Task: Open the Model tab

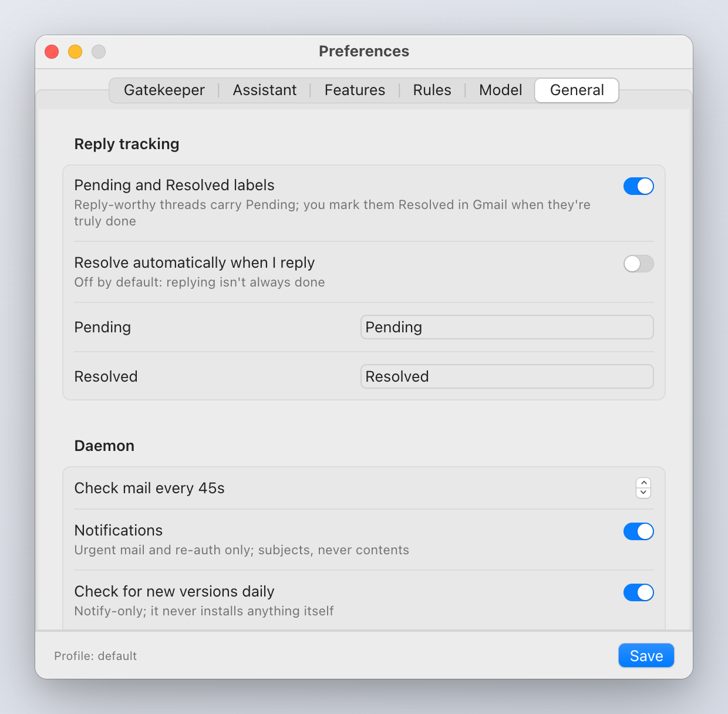Action: coord(500,90)
